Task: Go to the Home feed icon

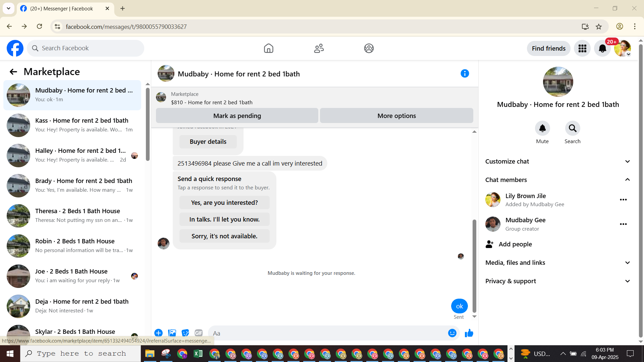Action: click(269, 48)
